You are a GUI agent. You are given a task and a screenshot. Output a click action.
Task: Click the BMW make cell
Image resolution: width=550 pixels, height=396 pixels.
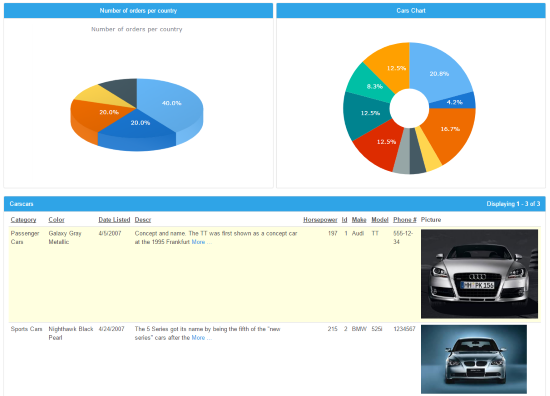[x=359, y=329]
